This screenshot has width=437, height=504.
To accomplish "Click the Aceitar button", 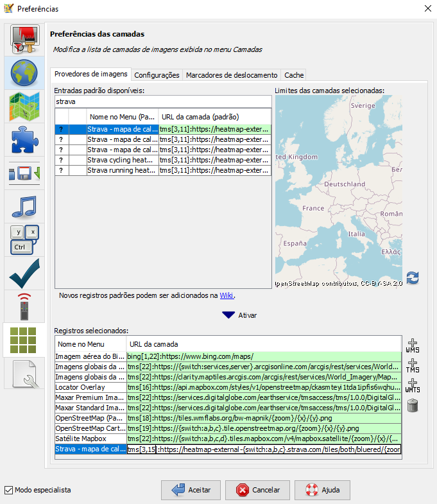I will point(191,490).
